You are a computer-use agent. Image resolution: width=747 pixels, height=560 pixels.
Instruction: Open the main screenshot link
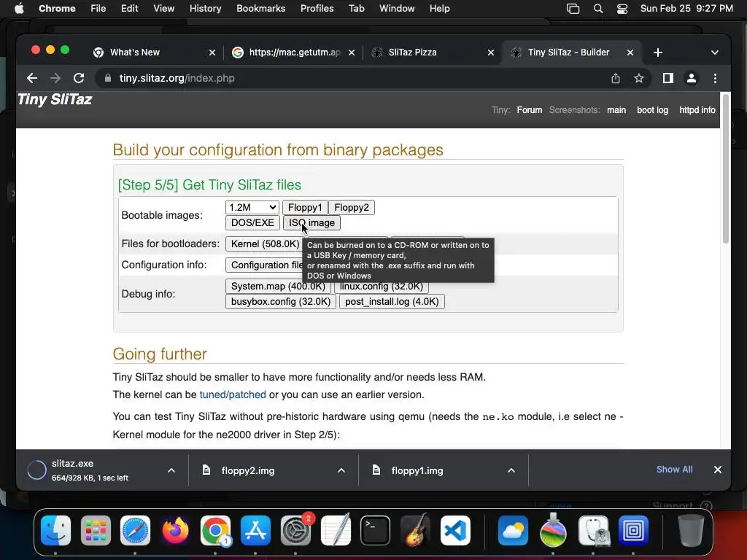(x=616, y=110)
